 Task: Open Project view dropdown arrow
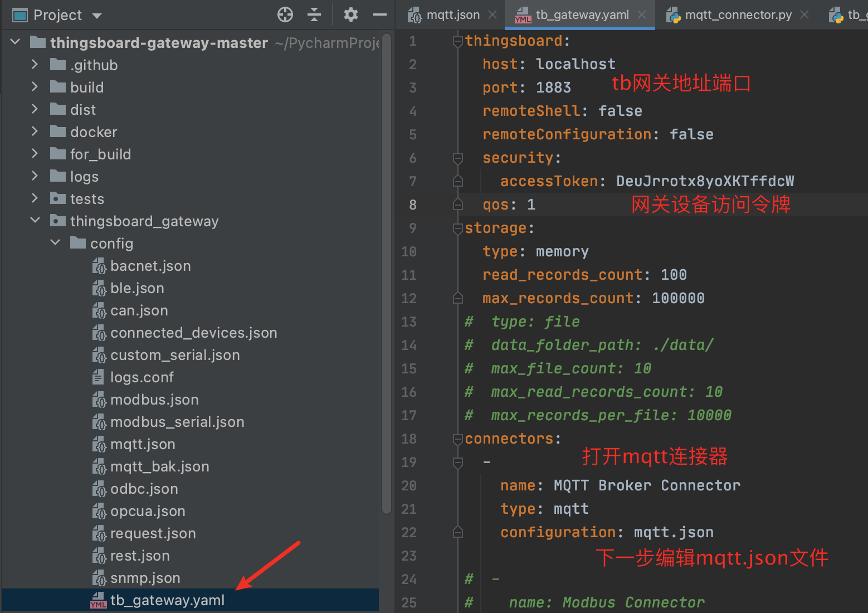pyautogui.click(x=97, y=16)
